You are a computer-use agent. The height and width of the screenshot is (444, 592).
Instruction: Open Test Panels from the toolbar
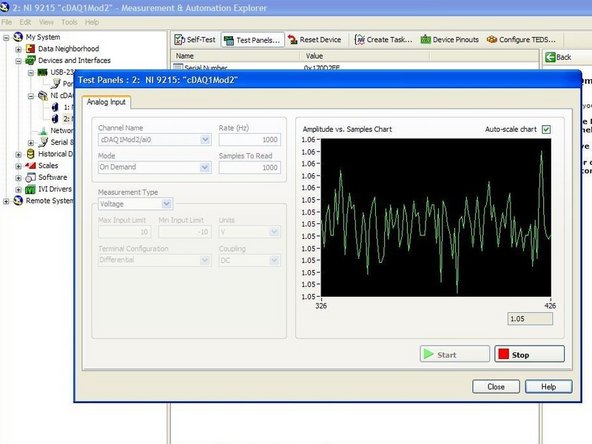click(252, 40)
